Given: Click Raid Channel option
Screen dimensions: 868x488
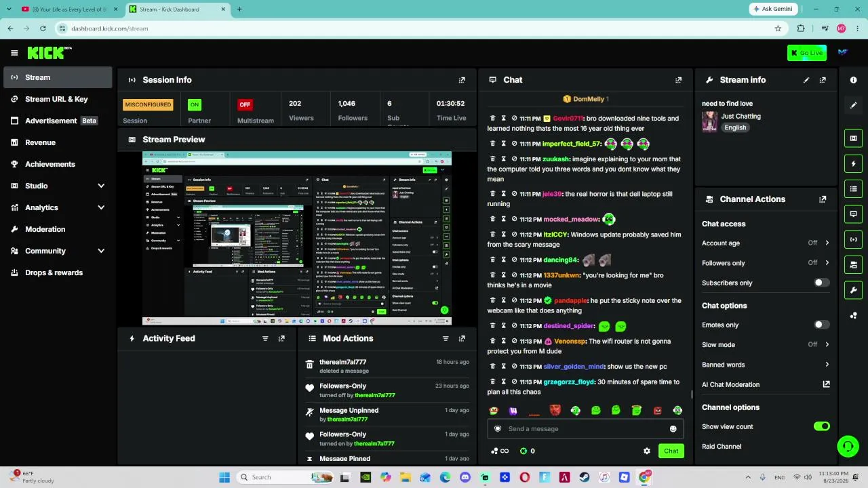Looking at the screenshot, I should (722, 447).
